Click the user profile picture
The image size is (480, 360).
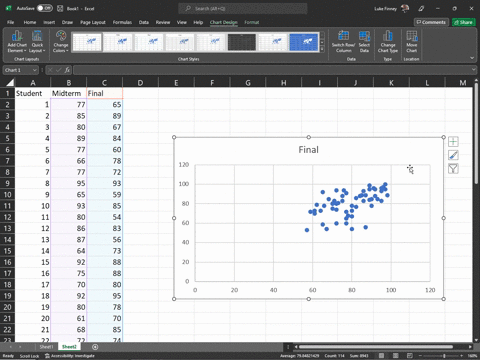pyautogui.click(x=405, y=8)
